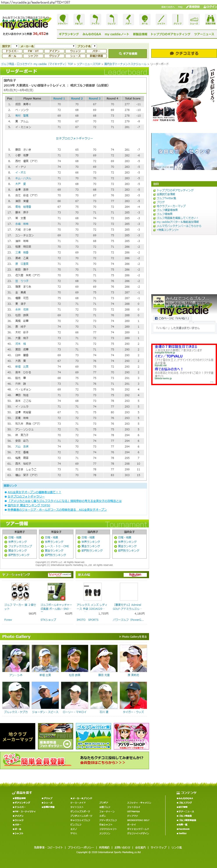
Task: Open the パター category icon in header
Action: tap(128, 20)
